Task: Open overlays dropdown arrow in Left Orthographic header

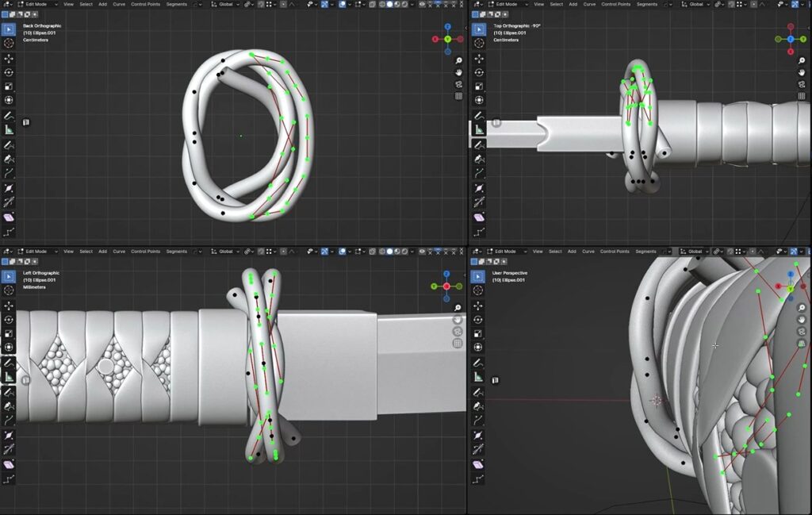Action: (x=350, y=252)
